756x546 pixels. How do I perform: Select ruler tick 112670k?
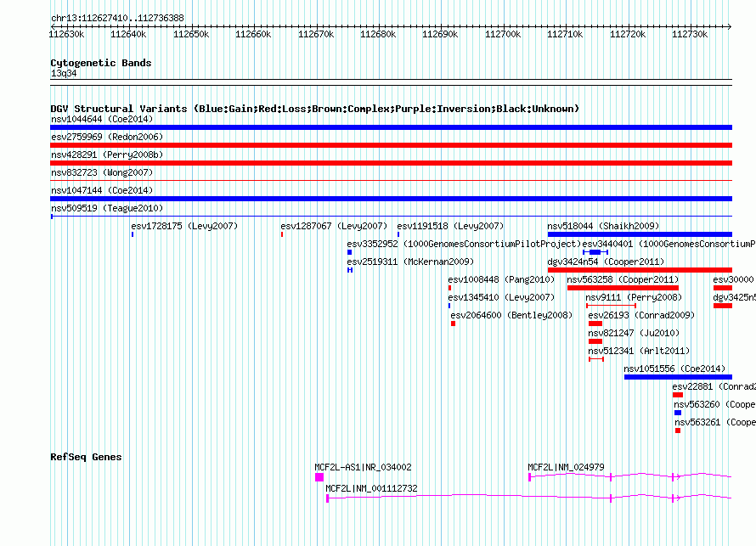[316, 34]
